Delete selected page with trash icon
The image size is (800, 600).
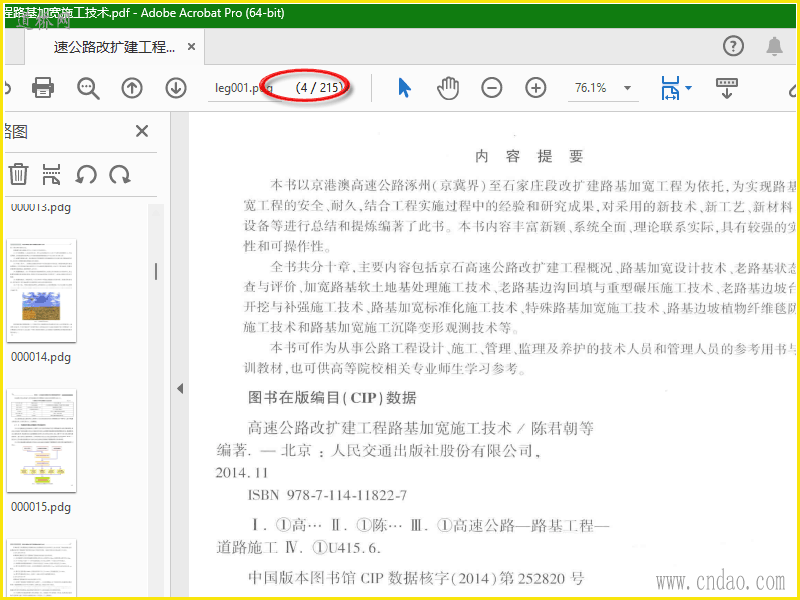coord(18,174)
